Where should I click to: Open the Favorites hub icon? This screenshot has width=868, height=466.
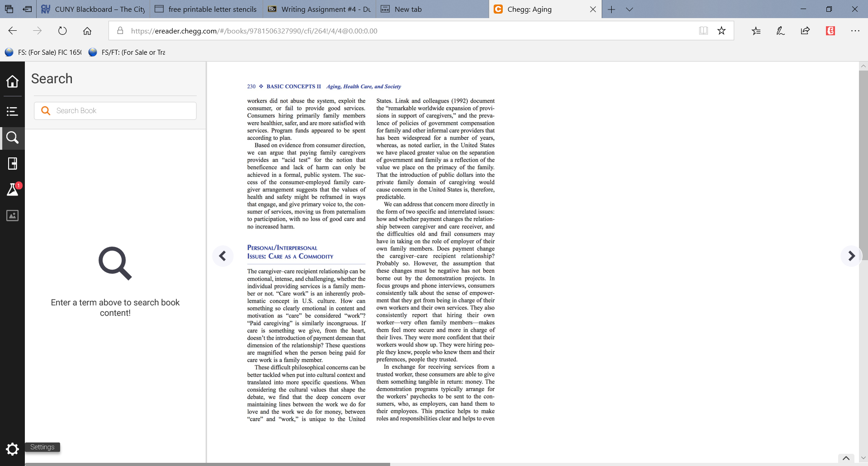click(756, 31)
